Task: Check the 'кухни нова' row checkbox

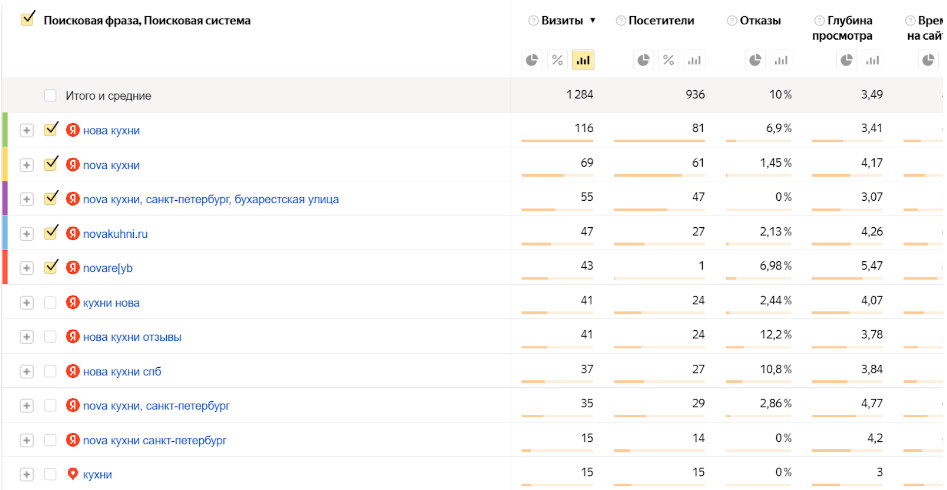Action: 50,303
